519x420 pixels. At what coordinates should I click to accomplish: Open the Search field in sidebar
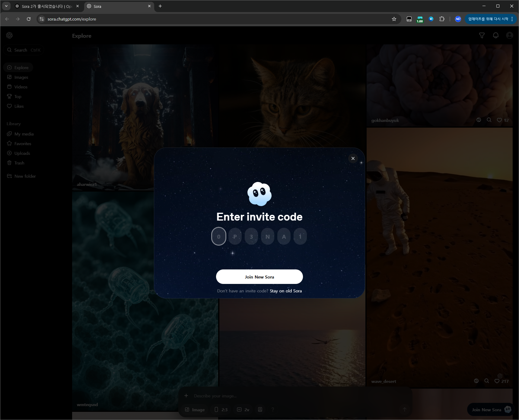[x=24, y=50]
